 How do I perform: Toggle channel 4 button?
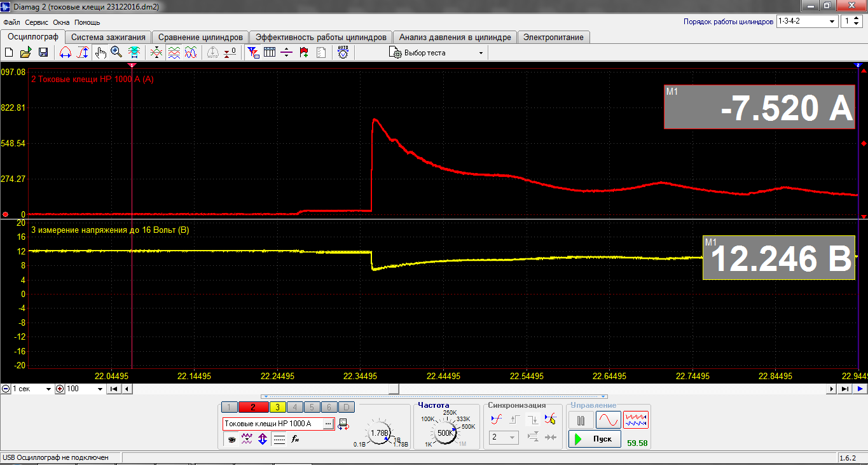click(295, 408)
